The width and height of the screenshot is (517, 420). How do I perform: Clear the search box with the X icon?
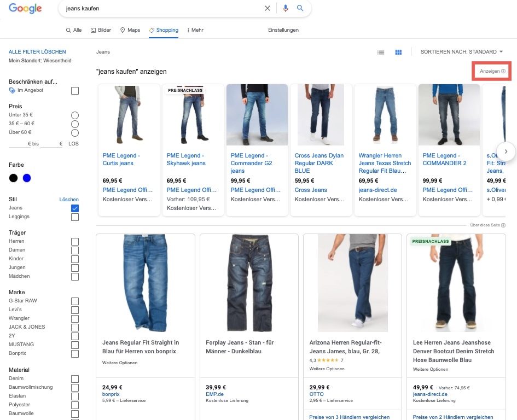[268, 8]
